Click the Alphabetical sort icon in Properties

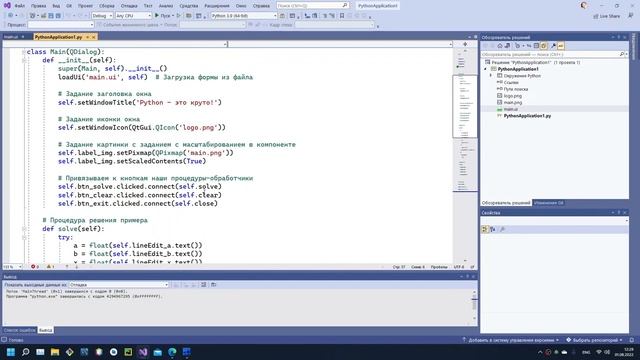coord(493,229)
